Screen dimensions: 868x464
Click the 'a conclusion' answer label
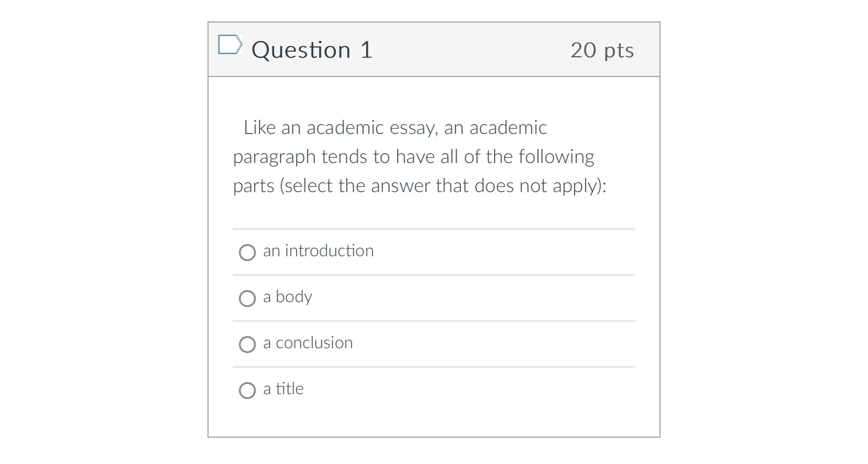(308, 343)
